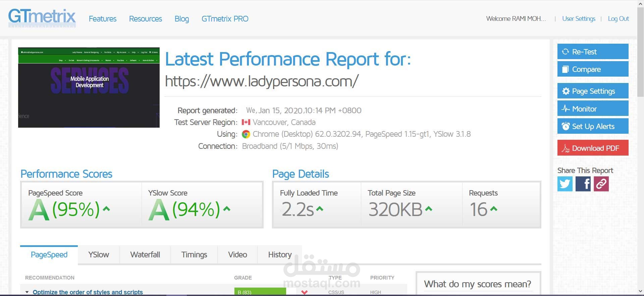Click the Compare button

[x=593, y=69]
